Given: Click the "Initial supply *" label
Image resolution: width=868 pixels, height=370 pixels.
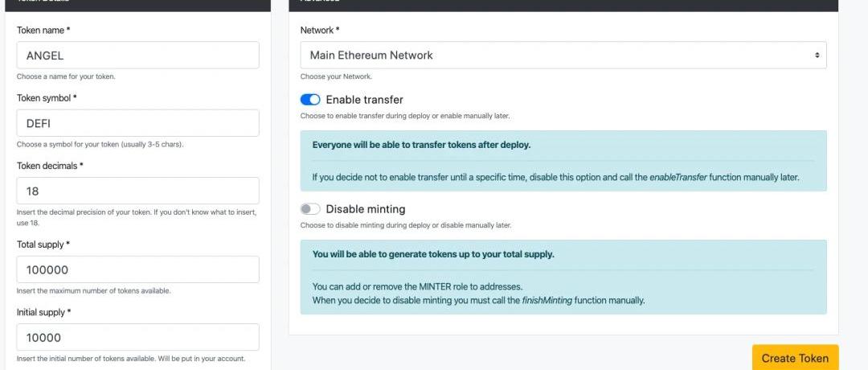Looking at the screenshot, I should (x=44, y=312).
